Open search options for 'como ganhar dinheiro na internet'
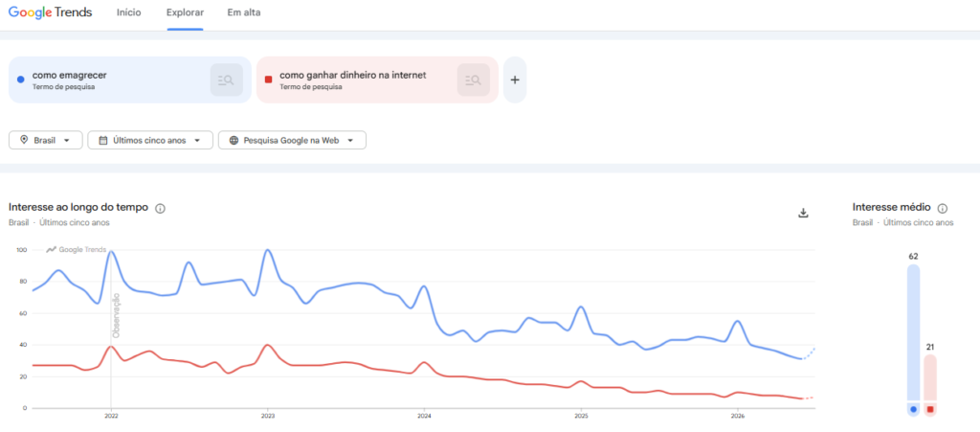 (x=473, y=80)
